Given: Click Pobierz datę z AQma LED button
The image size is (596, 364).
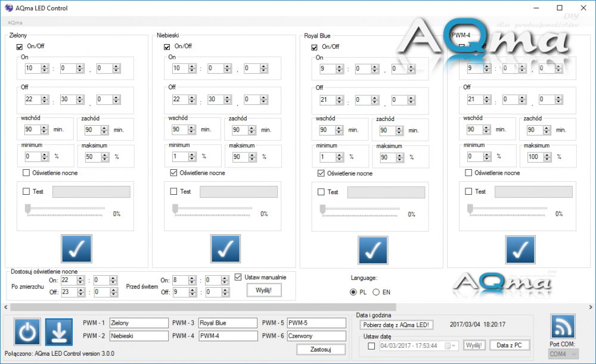Looking at the screenshot, I should pyautogui.click(x=397, y=325).
